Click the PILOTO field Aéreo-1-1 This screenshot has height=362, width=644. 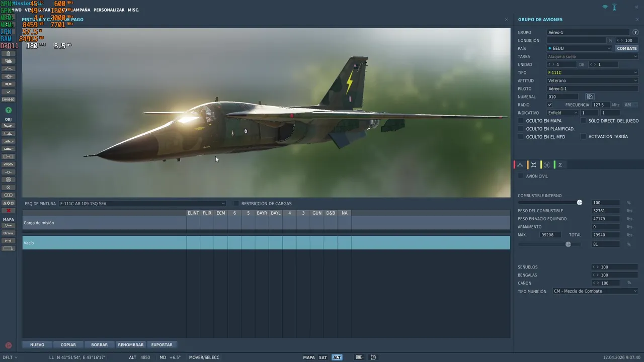pos(593,88)
